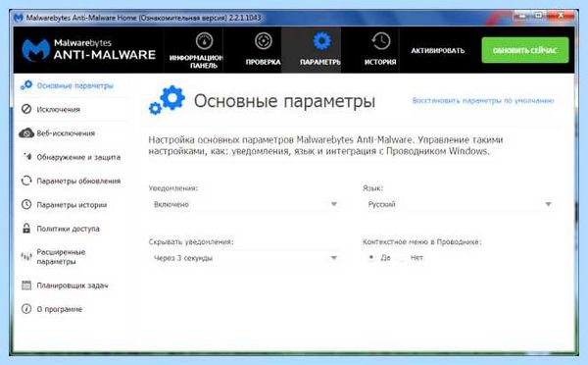Viewport: 588px width, 365px height.
Task: Click the Основные параметры page heading
Action: pyautogui.click(x=284, y=101)
